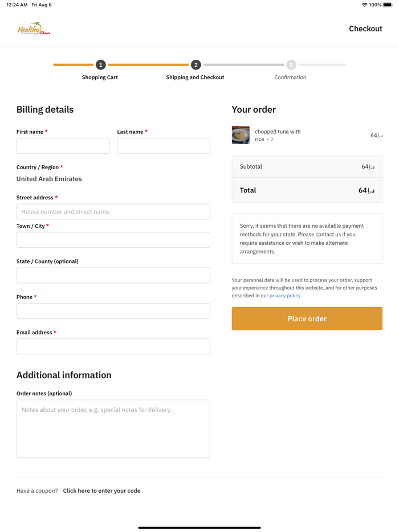Tap the battery status icon
The width and height of the screenshot is (399, 532).
point(388,5)
